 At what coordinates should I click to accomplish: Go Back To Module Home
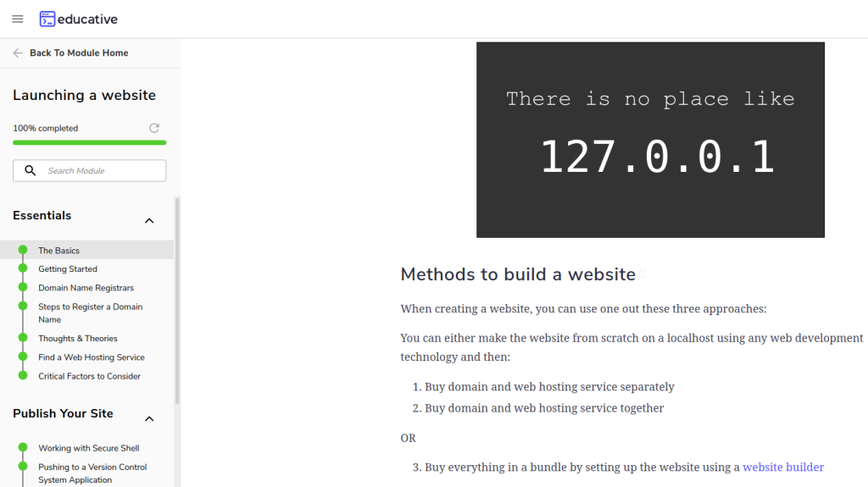pyautogui.click(x=79, y=53)
